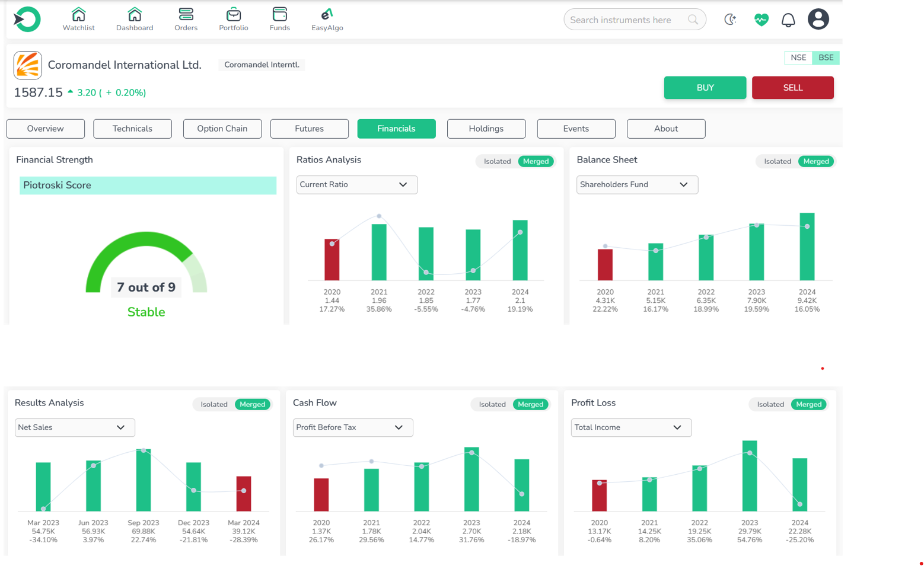Screen dimensions: 924x566
Task: Click the 2023 bar in Profit Loss
Action: click(x=750, y=476)
